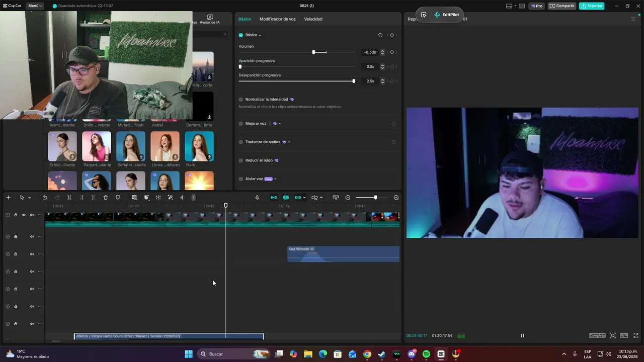Screen dimensions: 644x362
Task: Add keyframe diamond next to Volumen
Action: 392,52
